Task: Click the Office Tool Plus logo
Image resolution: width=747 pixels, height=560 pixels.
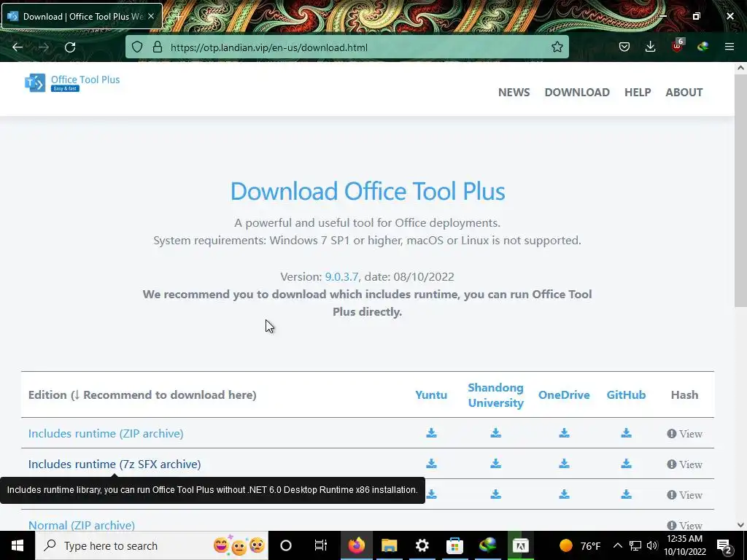Action: click(x=72, y=83)
